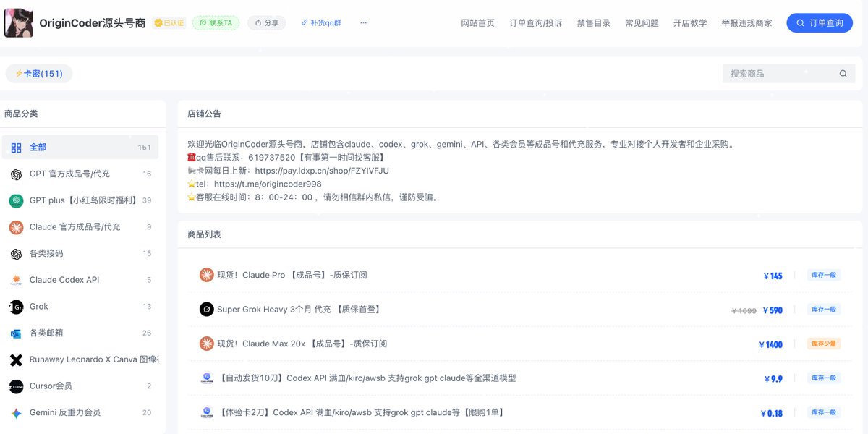The image size is (868, 434).
Task: Select the 卡密(151) tab
Action: coord(39,74)
